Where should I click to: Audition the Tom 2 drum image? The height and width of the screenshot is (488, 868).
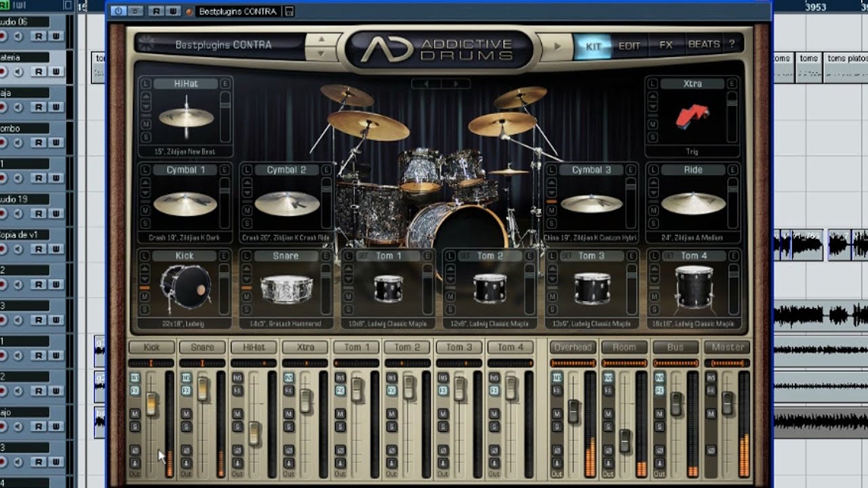490,289
